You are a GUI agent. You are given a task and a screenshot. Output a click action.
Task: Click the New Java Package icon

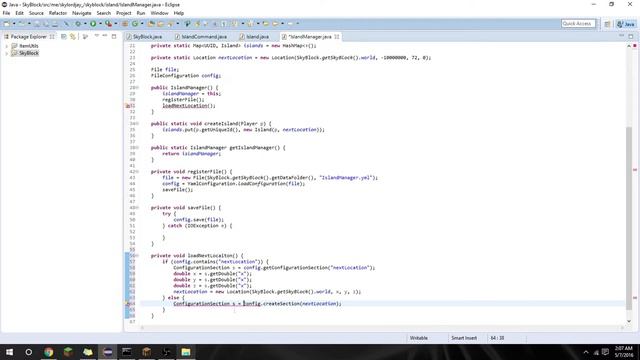(x=125, y=24)
